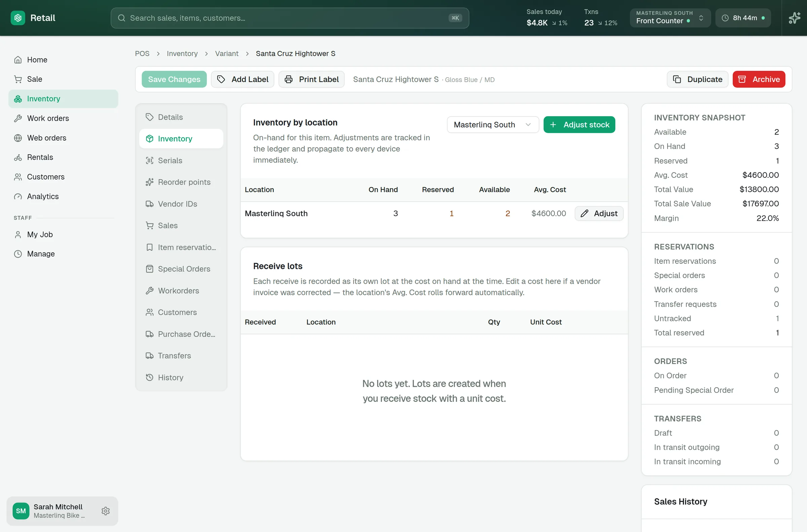This screenshot has height=532, width=807.
Task: Focus the search sales, items, customers field
Action: click(x=290, y=18)
